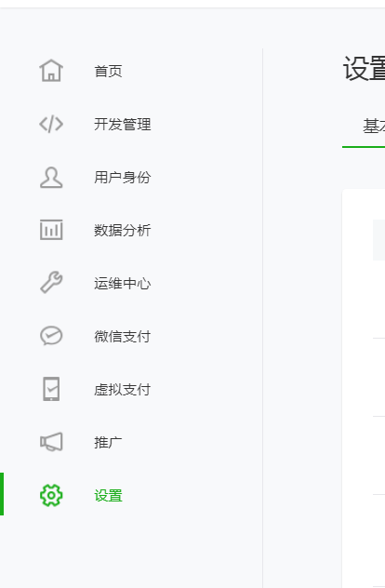Navigate to 运维中心
This screenshot has height=588, width=385.
(122, 284)
